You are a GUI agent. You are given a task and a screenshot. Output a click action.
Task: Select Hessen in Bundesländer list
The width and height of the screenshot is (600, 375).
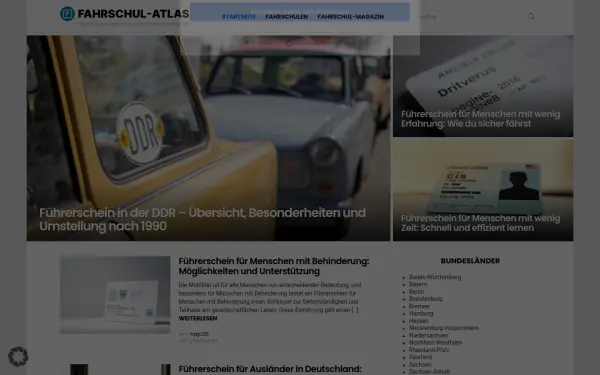[419, 321]
